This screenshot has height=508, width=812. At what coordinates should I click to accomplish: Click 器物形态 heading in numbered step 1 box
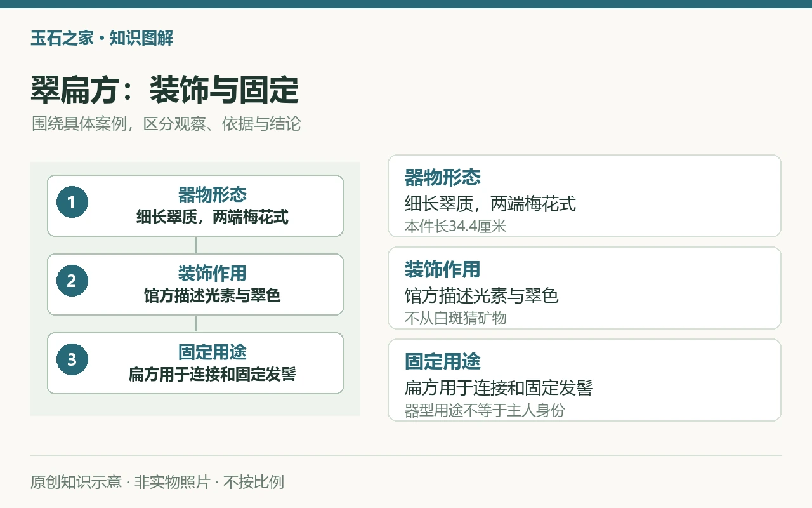[x=213, y=194]
